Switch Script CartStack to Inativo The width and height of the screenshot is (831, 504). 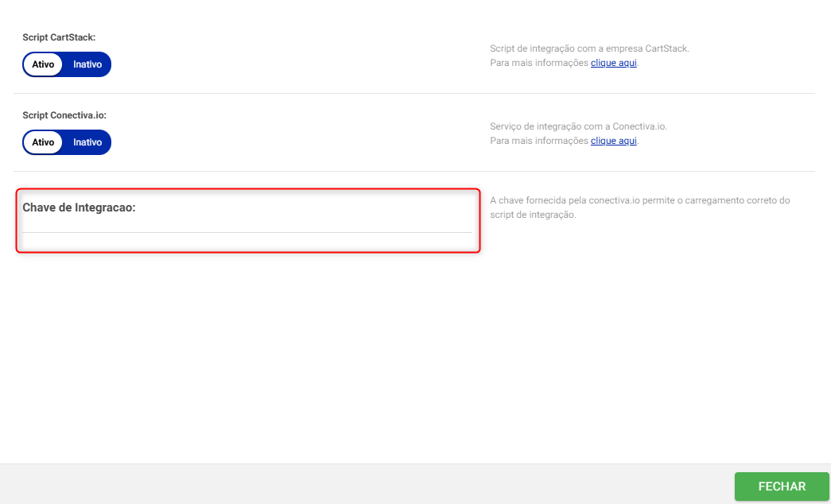click(87, 64)
